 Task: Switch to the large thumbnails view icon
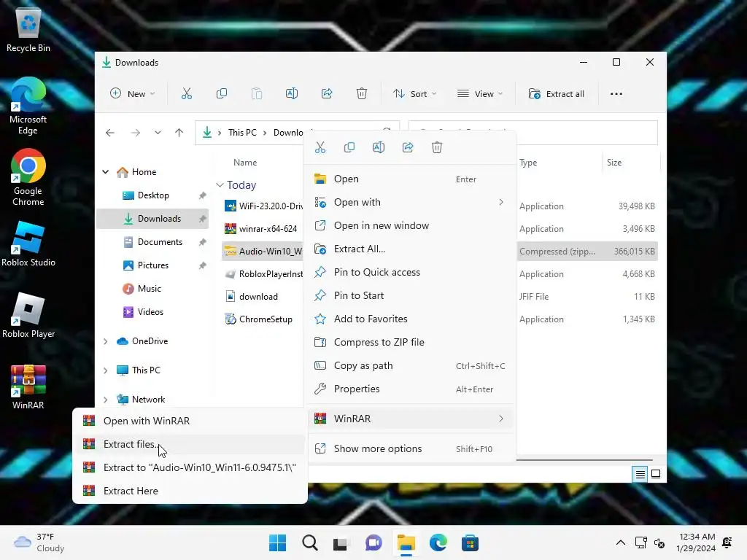click(x=656, y=474)
